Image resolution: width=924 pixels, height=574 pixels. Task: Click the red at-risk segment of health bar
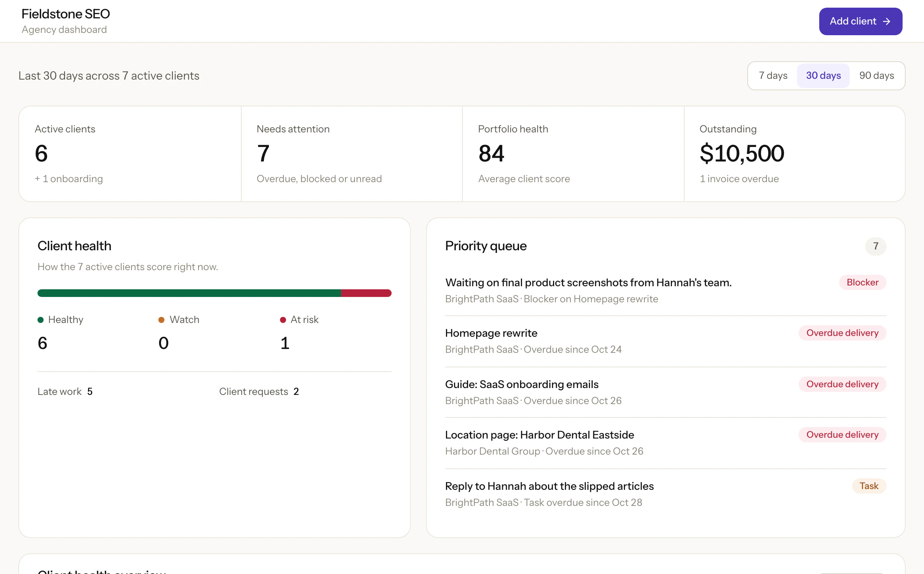click(366, 293)
